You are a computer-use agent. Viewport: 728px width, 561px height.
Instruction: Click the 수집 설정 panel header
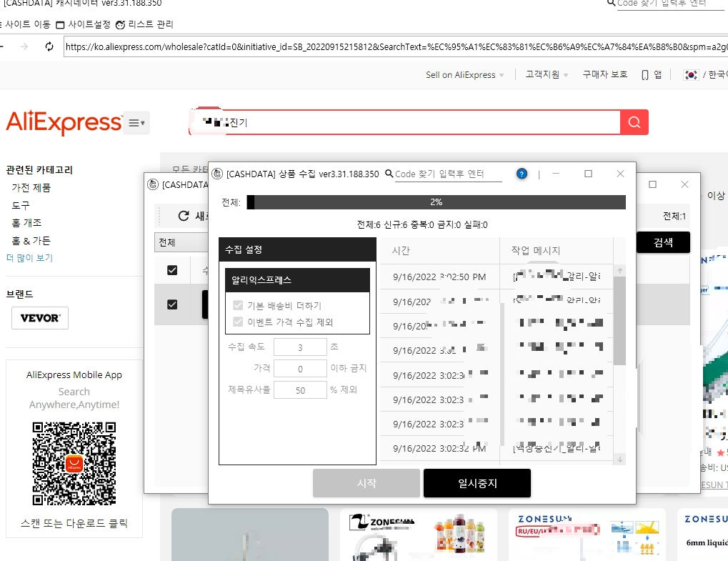pyautogui.click(x=298, y=249)
